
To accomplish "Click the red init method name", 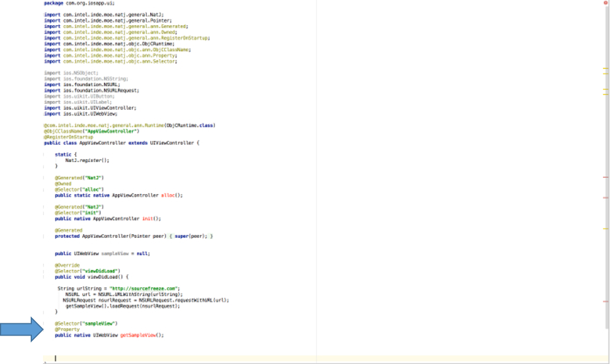I will click(147, 219).
